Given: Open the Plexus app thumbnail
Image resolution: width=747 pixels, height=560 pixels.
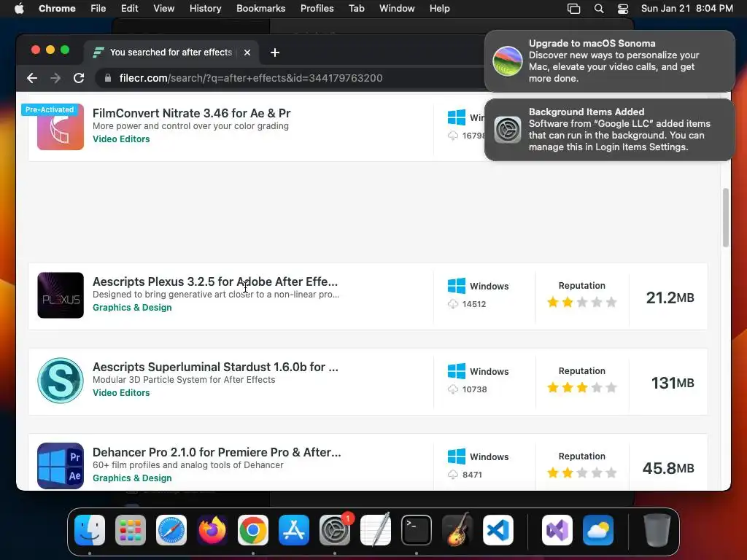Looking at the screenshot, I should coord(61,295).
